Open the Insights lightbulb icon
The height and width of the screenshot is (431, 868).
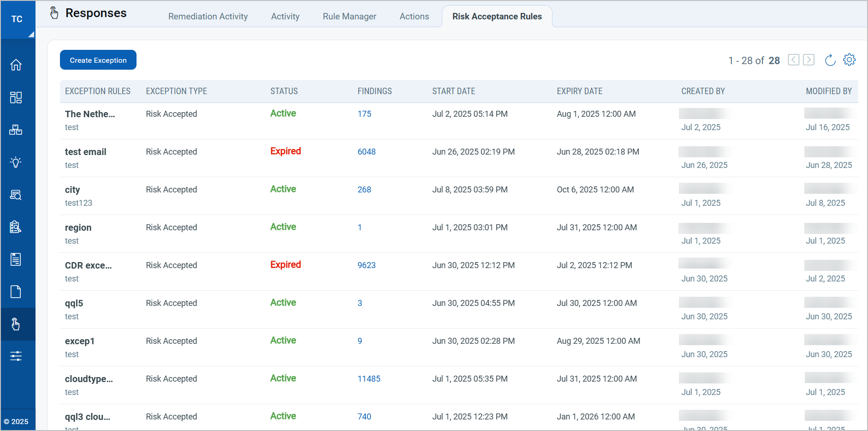click(x=16, y=162)
